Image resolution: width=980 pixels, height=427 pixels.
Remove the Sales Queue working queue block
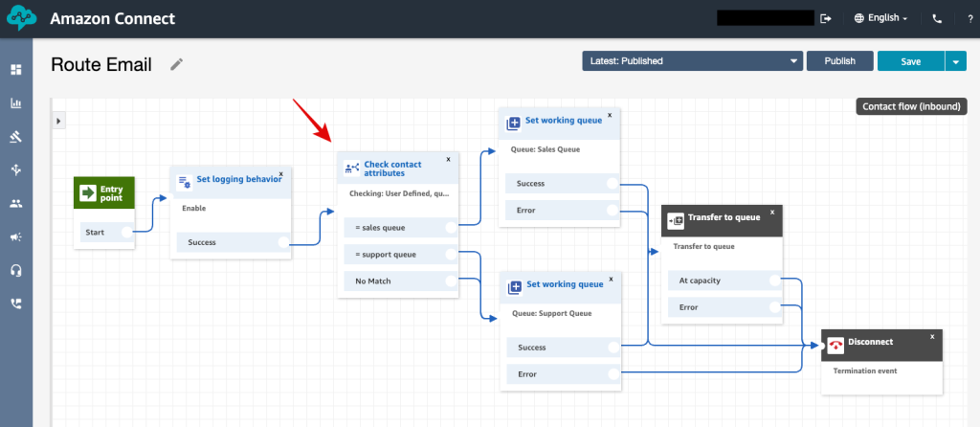(x=610, y=115)
